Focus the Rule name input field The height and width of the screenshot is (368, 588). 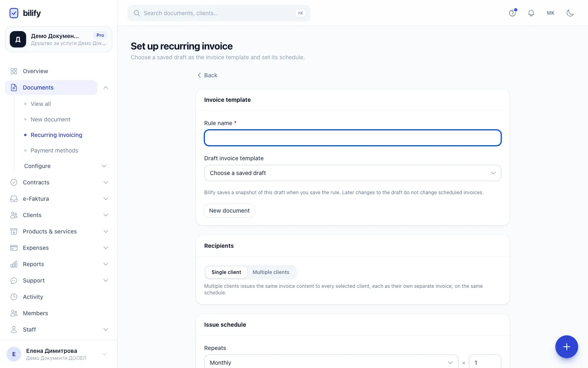pyautogui.click(x=353, y=138)
